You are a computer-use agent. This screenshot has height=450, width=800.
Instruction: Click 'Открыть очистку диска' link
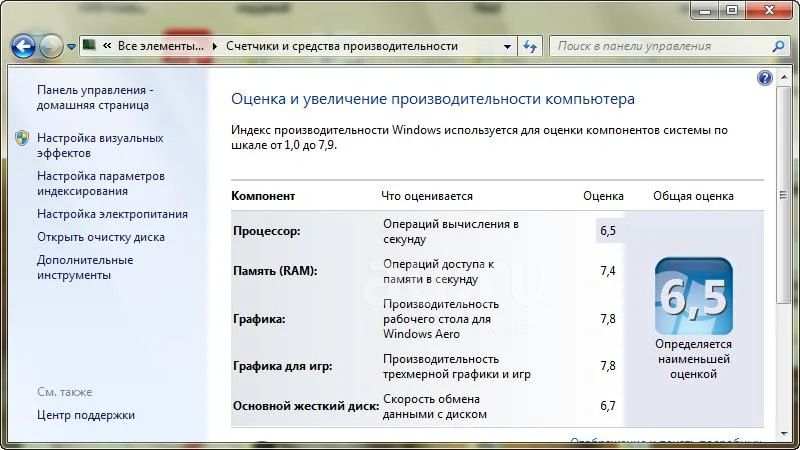coord(101,237)
